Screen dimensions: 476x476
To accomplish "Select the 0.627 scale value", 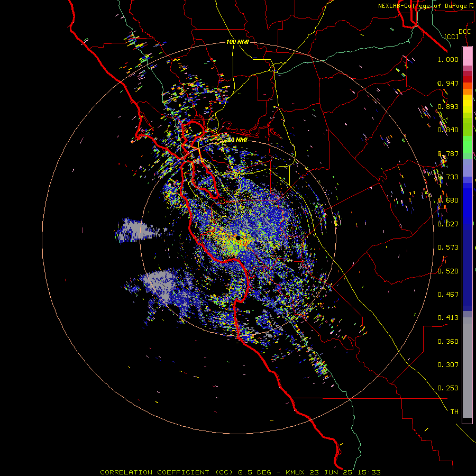I will click(448, 224).
